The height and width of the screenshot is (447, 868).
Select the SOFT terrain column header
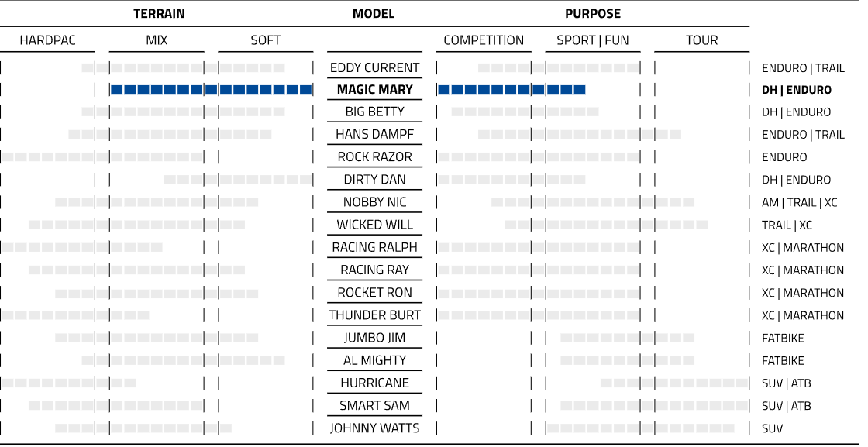(265, 40)
